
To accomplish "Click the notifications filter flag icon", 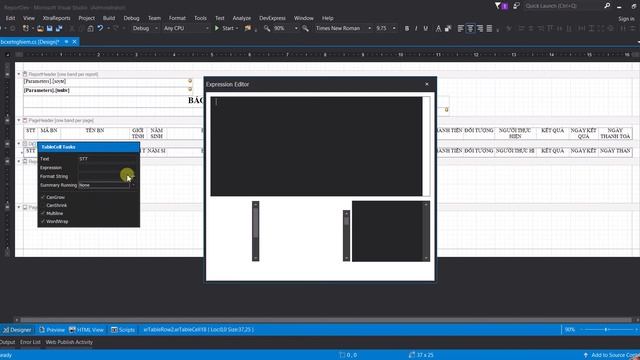I will (498, 6).
